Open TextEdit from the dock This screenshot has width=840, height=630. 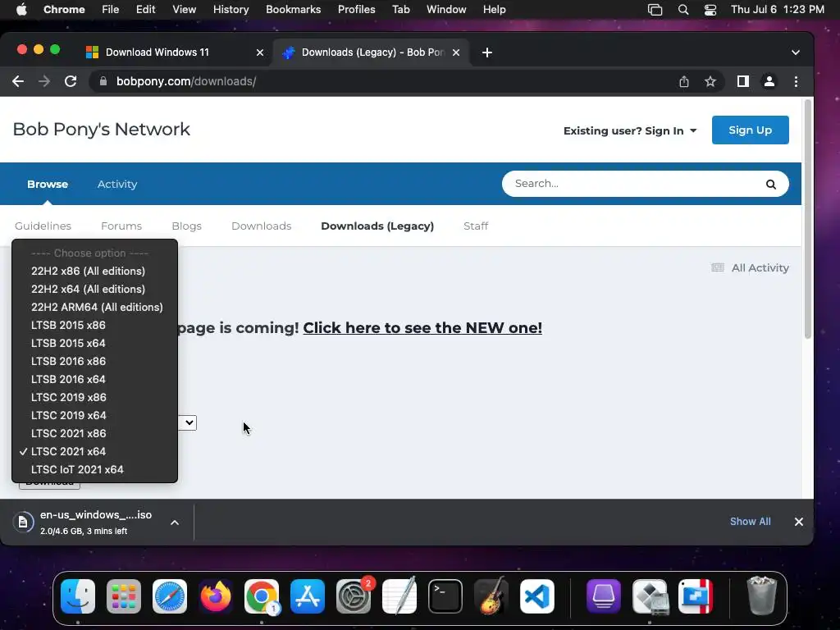(x=399, y=596)
